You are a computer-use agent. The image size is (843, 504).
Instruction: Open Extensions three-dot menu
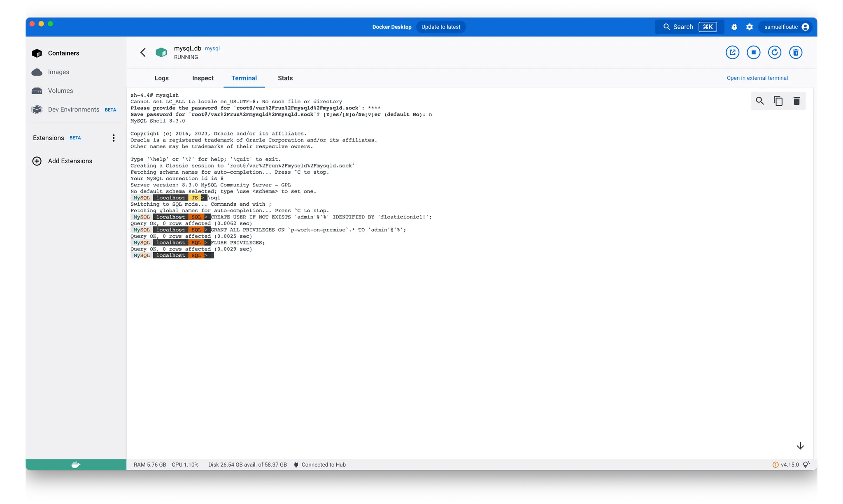tap(114, 138)
